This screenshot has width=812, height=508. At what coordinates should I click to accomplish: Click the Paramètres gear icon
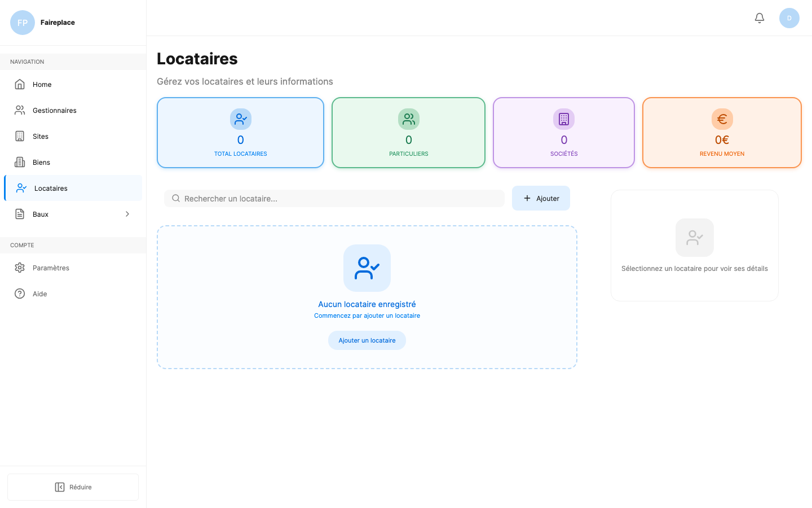click(21, 268)
